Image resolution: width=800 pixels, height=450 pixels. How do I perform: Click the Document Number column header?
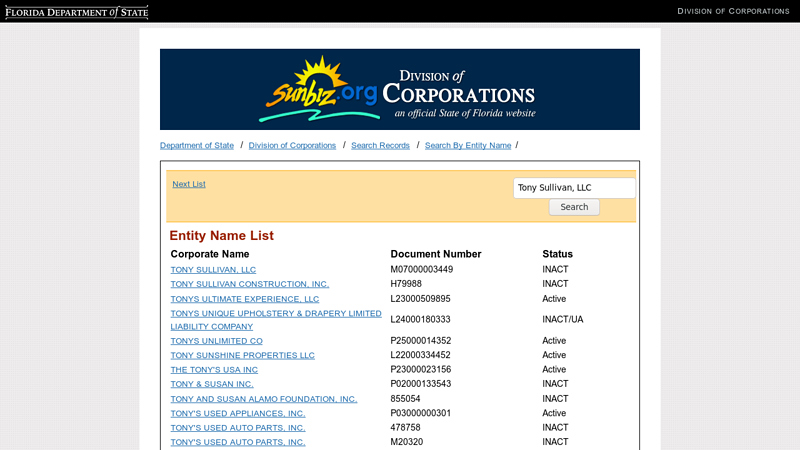436,254
